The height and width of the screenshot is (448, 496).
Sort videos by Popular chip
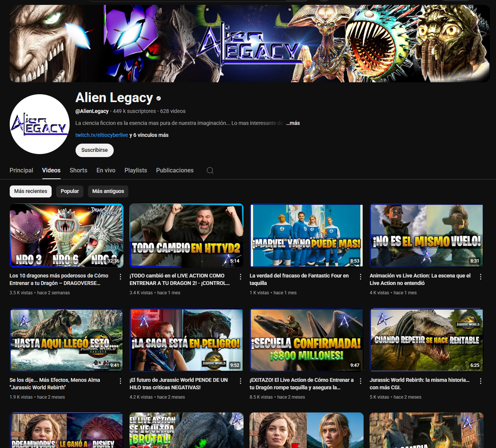pos(70,191)
